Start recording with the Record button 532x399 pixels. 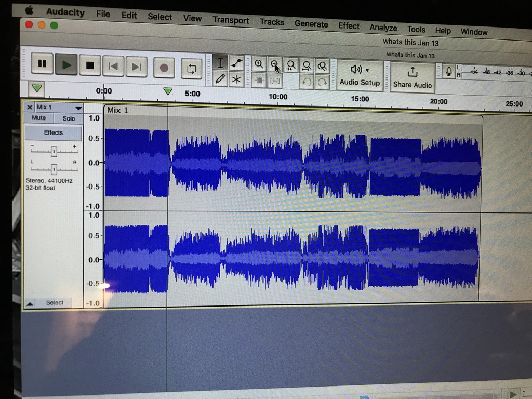164,68
